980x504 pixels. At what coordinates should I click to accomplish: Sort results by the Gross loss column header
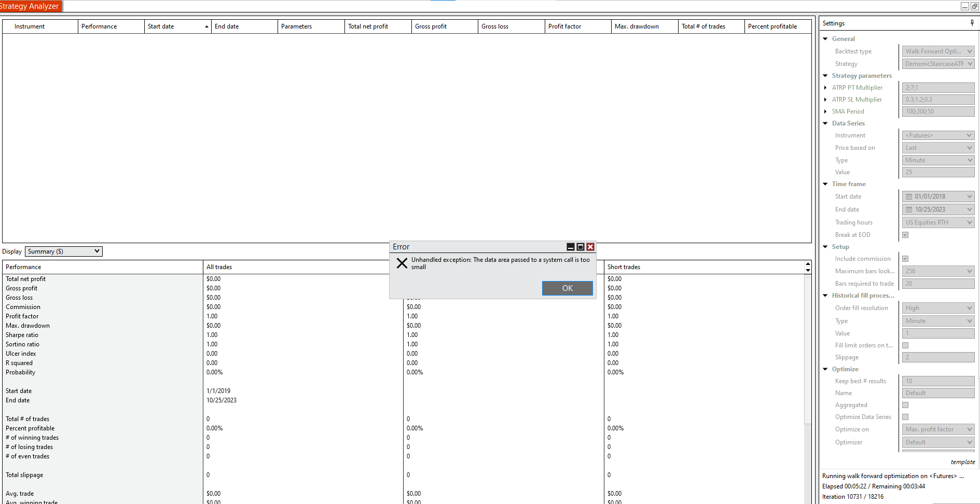pyautogui.click(x=511, y=26)
